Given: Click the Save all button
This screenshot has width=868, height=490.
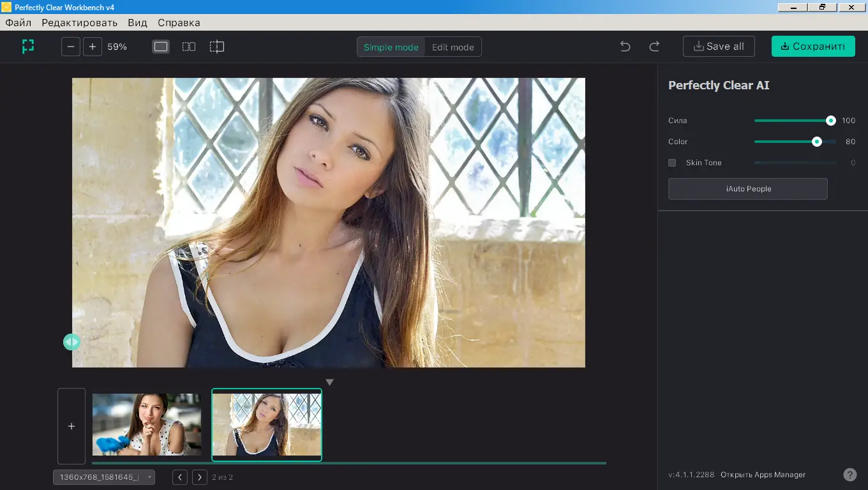Looking at the screenshot, I should (719, 47).
